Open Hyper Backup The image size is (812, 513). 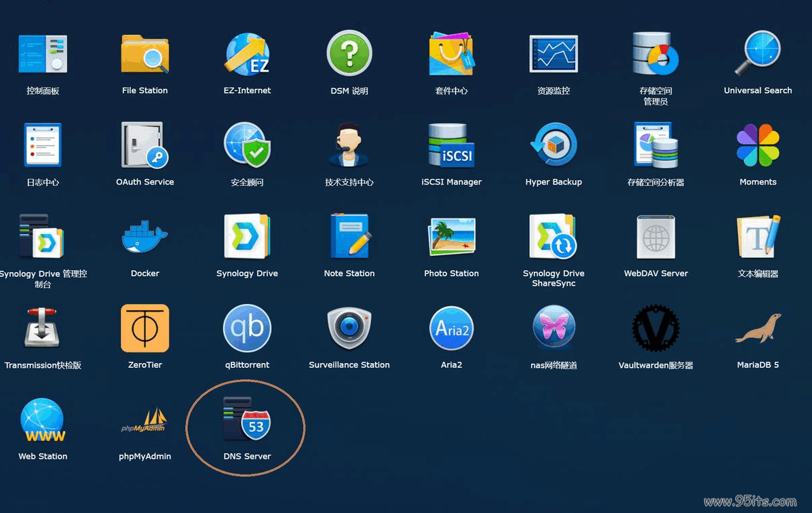pos(554,145)
